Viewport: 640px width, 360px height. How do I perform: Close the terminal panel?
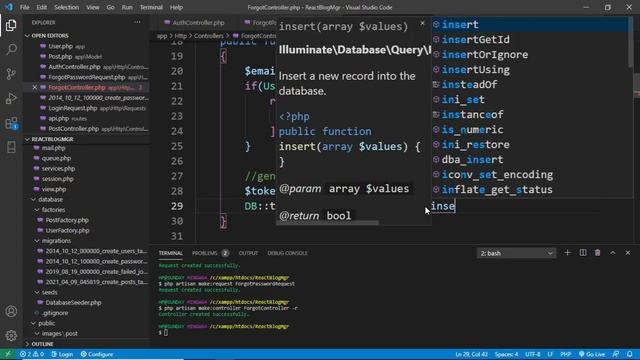[628, 253]
